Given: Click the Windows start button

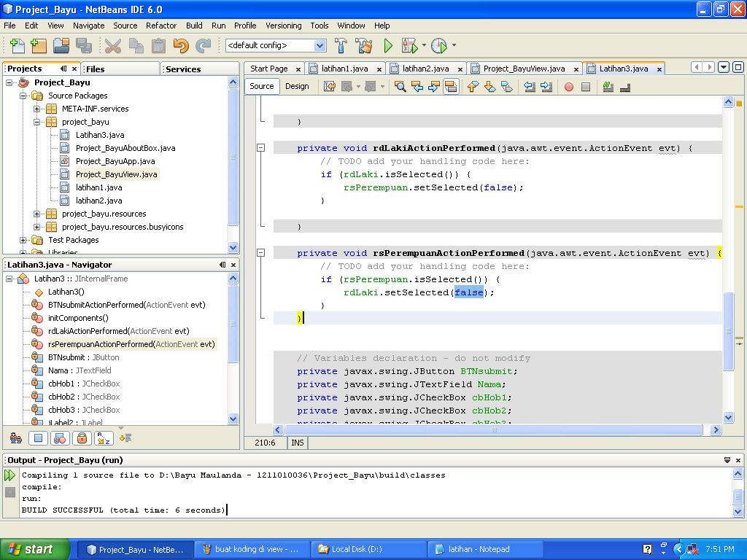Looking at the screenshot, I should [34, 550].
